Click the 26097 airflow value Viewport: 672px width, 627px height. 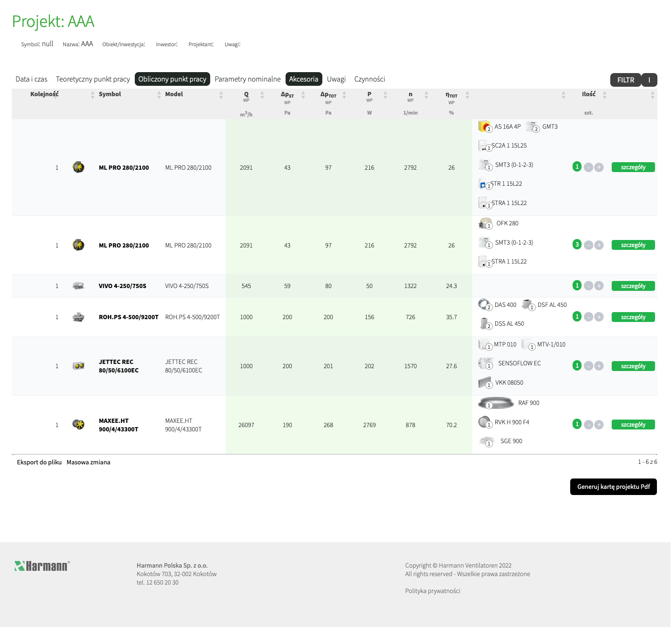pyautogui.click(x=246, y=425)
